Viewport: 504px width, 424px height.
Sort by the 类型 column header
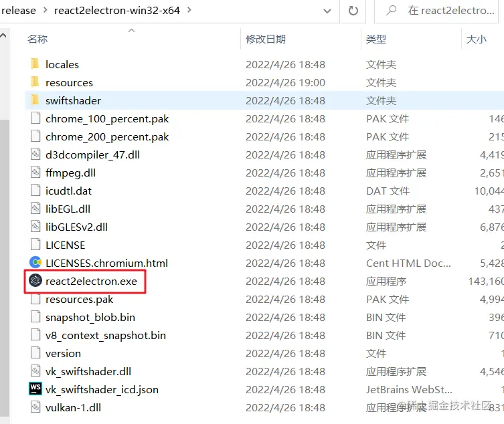point(375,39)
